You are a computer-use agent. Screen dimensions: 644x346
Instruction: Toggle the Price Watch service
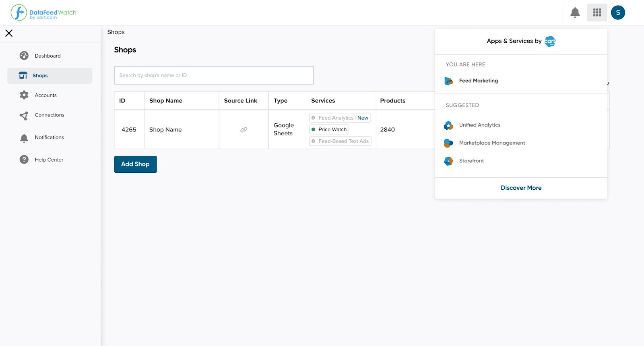click(x=329, y=130)
